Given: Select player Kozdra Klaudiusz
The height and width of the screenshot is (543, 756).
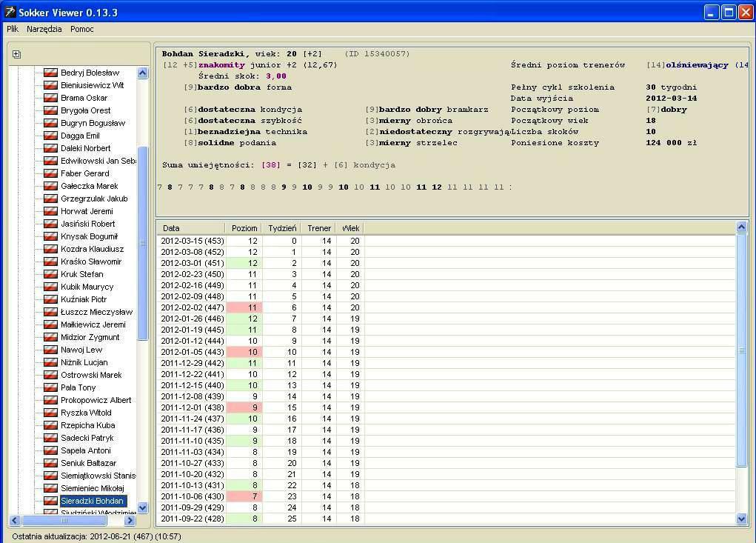Looking at the screenshot, I should coord(92,249).
